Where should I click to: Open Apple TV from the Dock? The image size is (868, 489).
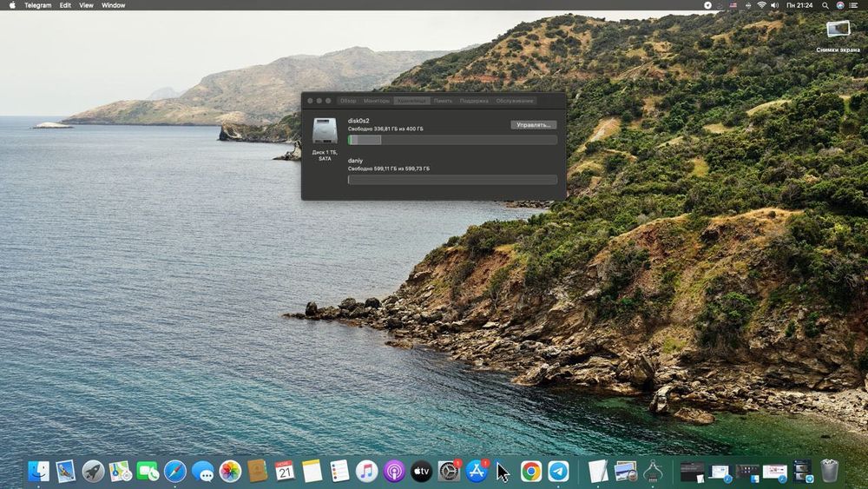[x=421, y=472]
